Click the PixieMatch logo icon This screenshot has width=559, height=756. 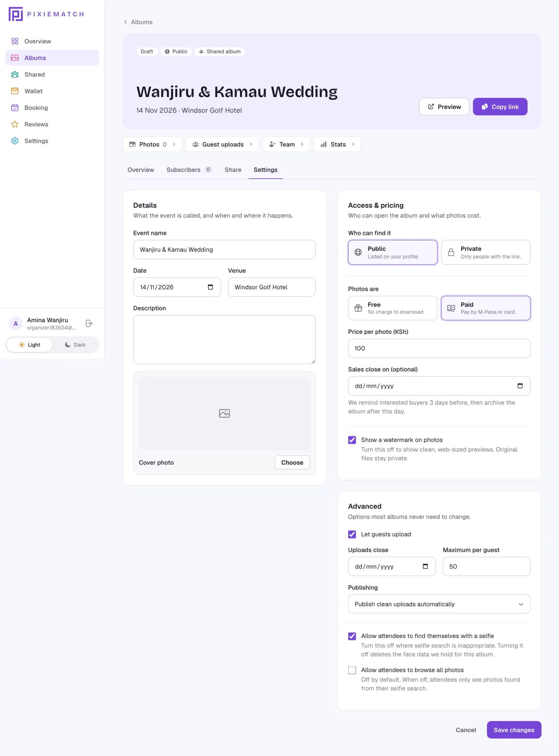pyautogui.click(x=16, y=14)
